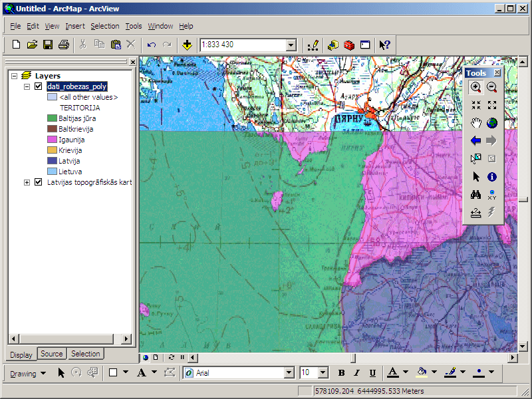
Task: Click the Krievija yellow swatch
Action: click(x=52, y=150)
